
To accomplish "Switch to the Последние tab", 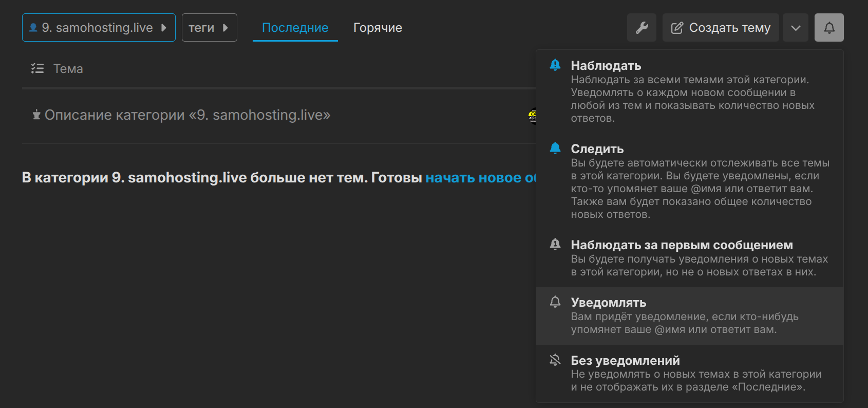I will point(295,28).
